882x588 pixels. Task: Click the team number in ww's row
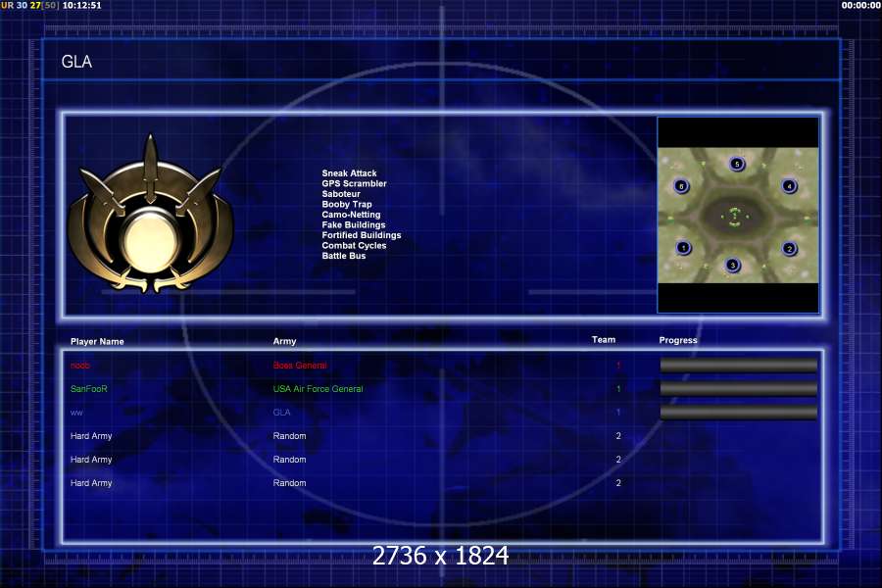point(618,413)
